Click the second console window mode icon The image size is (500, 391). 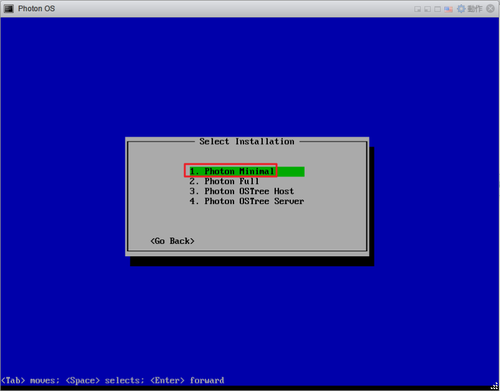[x=427, y=9]
